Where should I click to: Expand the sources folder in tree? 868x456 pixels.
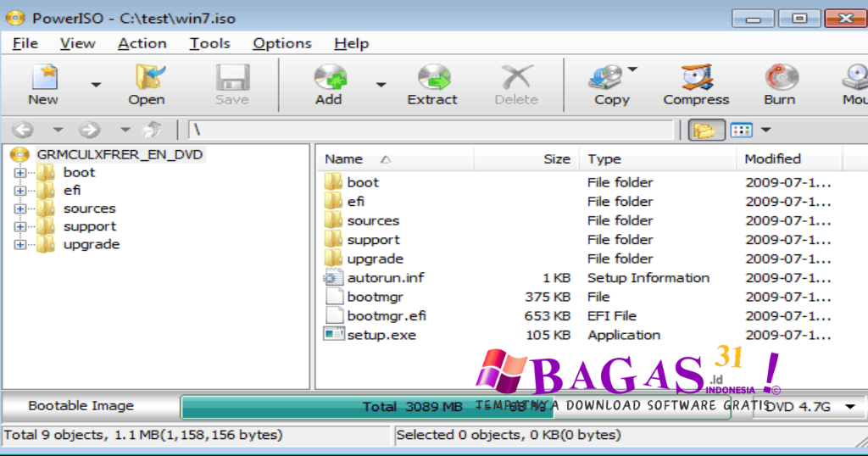pos(20,209)
